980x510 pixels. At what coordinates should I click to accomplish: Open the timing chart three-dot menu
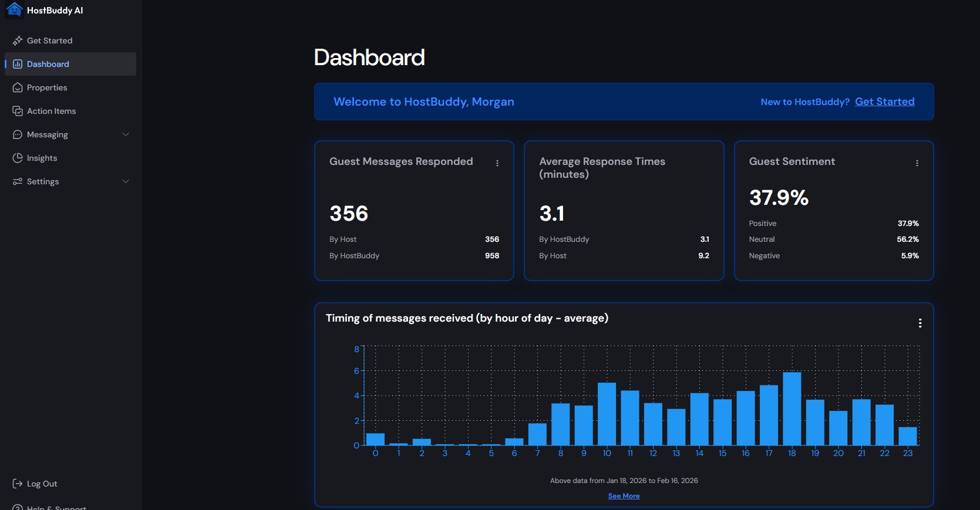pyautogui.click(x=920, y=323)
